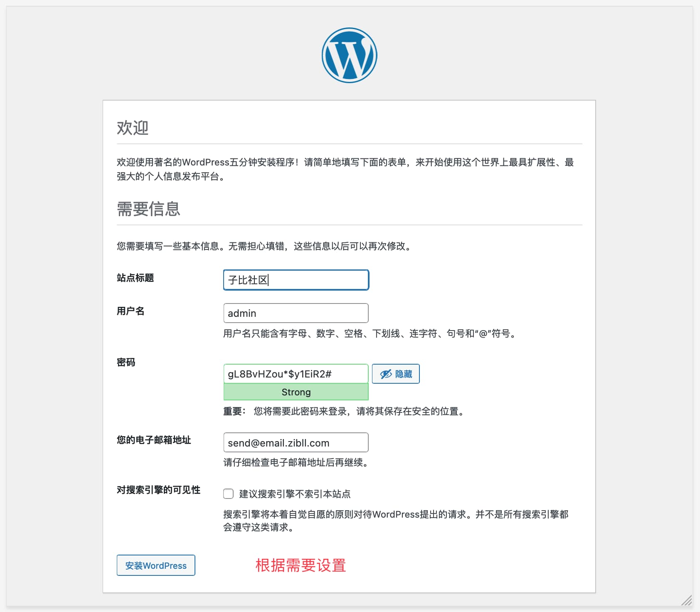700x612 pixels.
Task: Click the 密码 label on the left
Action: pos(126,362)
